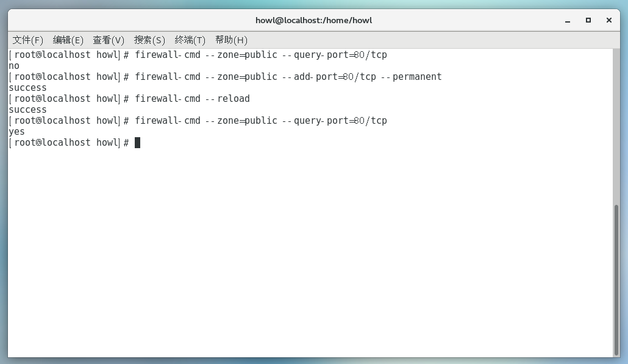Click the terminal vertical scrollbar thumb
The image size is (628, 364).
coord(616,280)
